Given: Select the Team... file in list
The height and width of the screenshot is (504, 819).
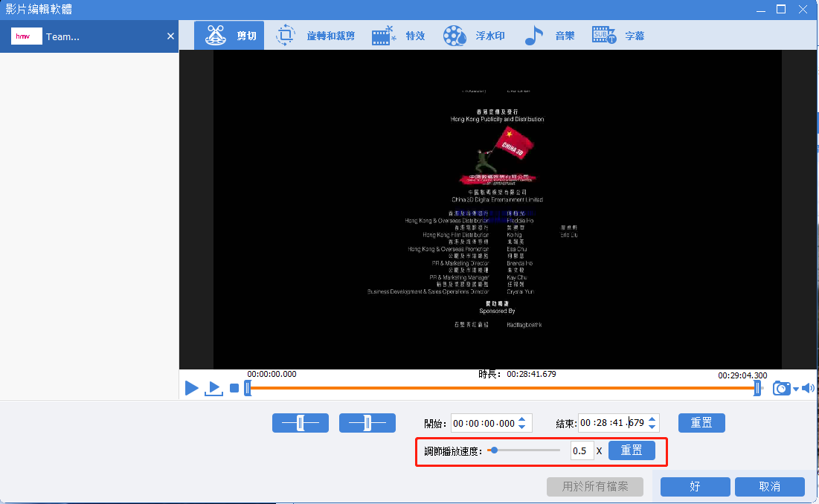Looking at the screenshot, I should [x=89, y=36].
